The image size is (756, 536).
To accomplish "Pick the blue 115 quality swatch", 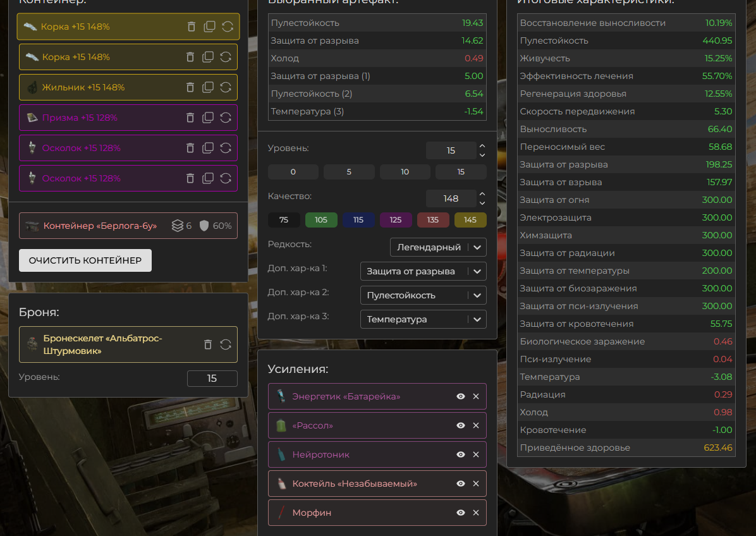I will 358,220.
